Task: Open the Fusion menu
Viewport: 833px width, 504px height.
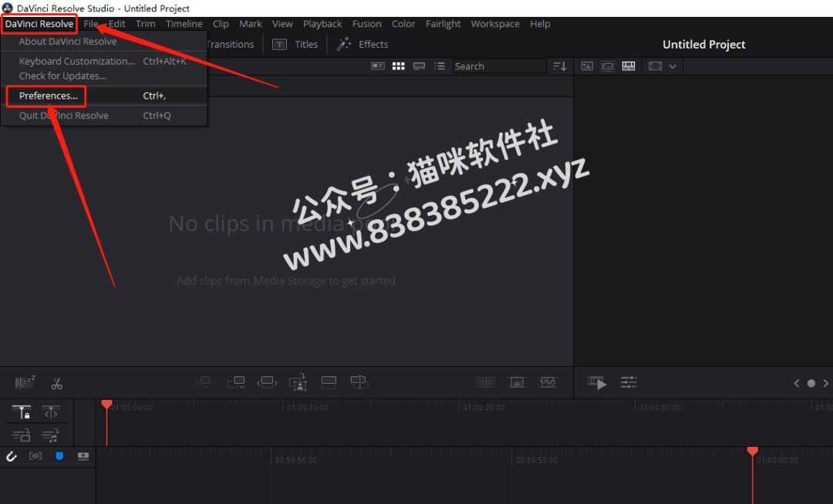Action: 366,24
